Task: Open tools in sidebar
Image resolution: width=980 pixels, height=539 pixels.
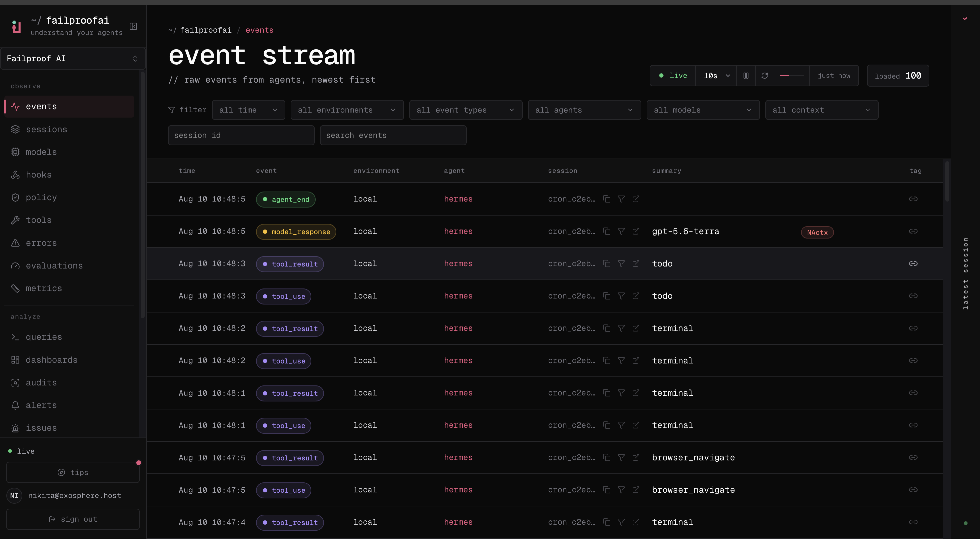Action: tap(69, 220)
